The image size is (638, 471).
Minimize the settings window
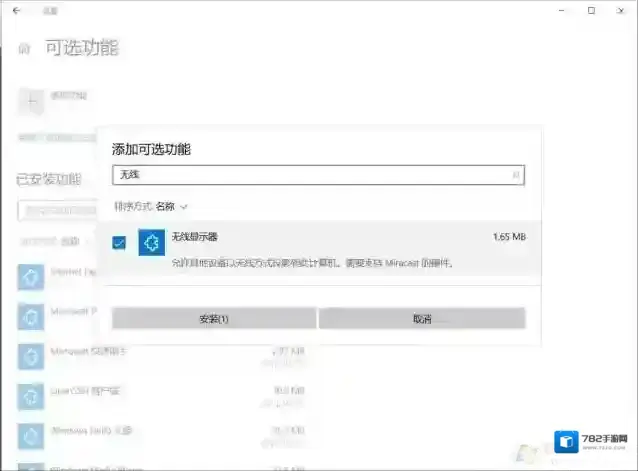point(562,11)
